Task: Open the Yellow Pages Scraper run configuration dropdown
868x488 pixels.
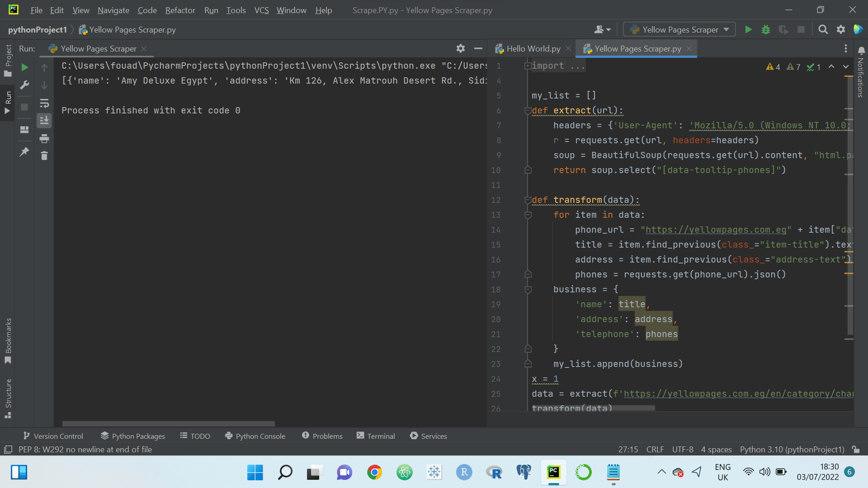Action: coord(679,30)
